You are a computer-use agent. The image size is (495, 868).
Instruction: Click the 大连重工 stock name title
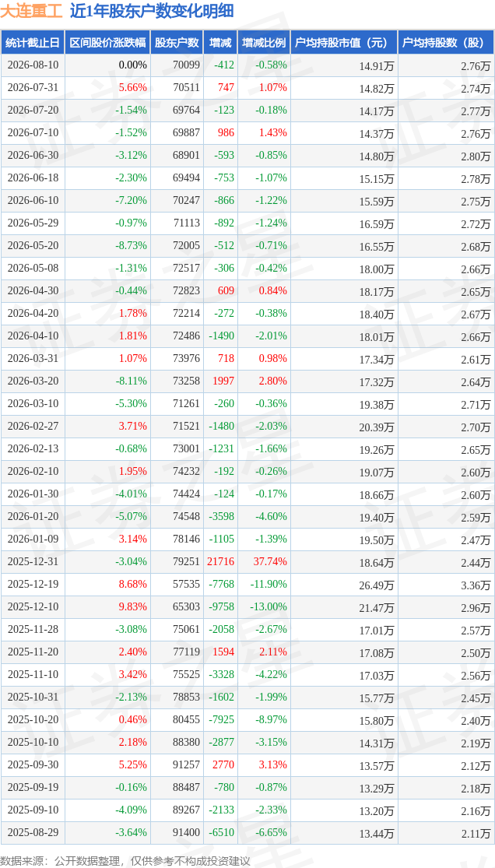point(31,11)
